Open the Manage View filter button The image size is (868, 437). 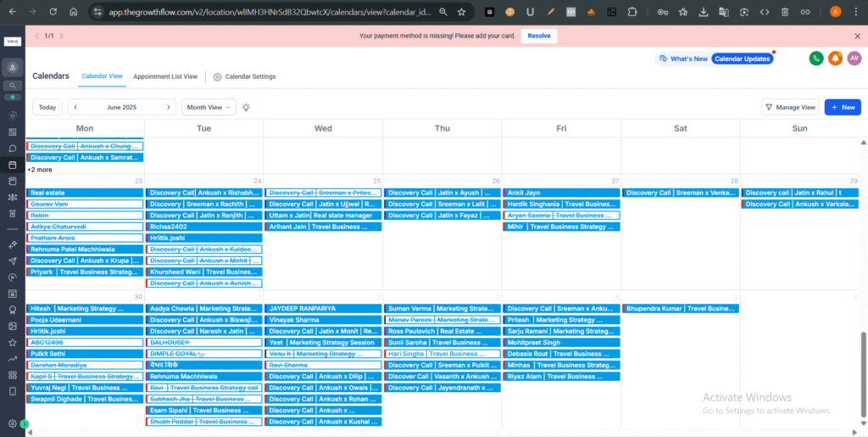coord(790,108)
